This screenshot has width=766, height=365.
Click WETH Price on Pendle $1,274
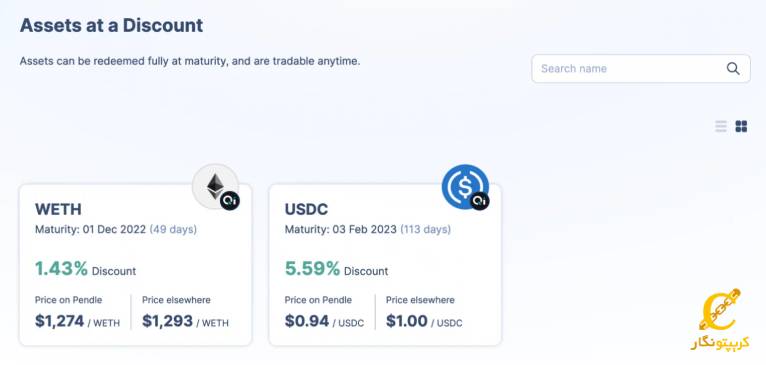(x=60, y=321)
